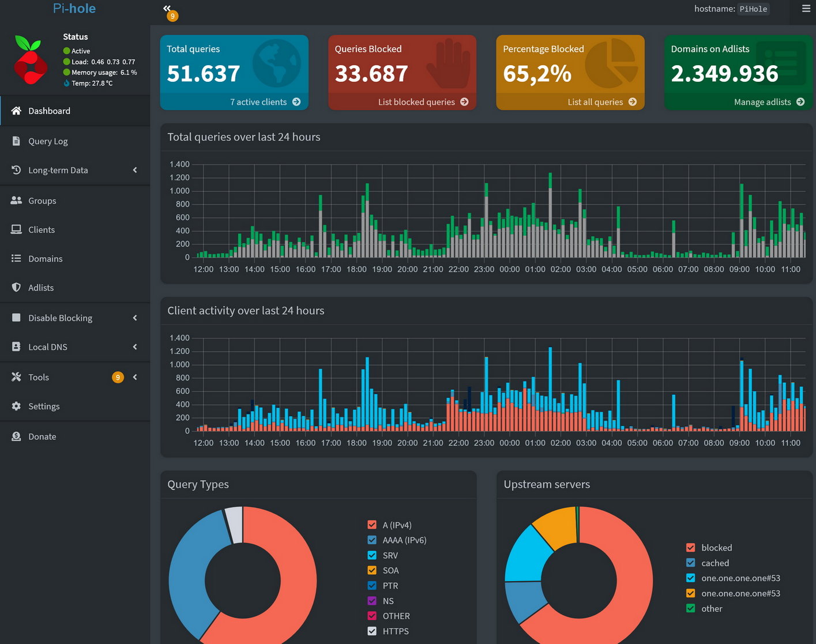Click the Query Log file icon
The width and height of the screenshot is (816, 644).
pos(16,141)
